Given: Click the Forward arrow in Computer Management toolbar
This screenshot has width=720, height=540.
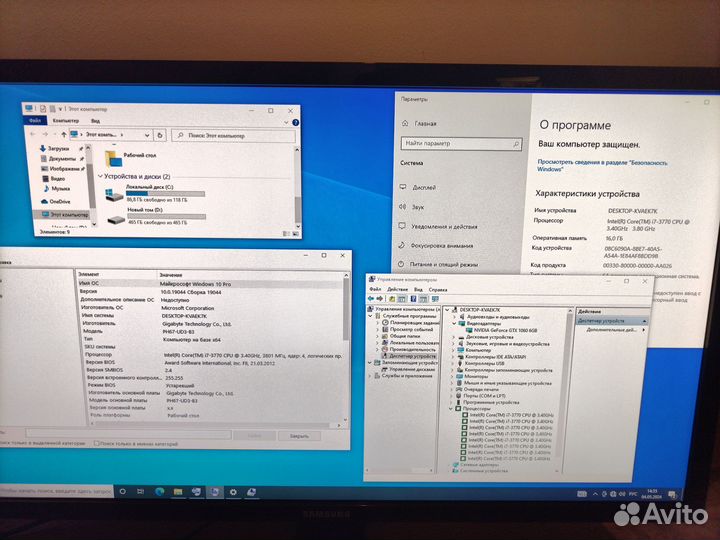Looking at the screenshot, I should coord(380,299).
